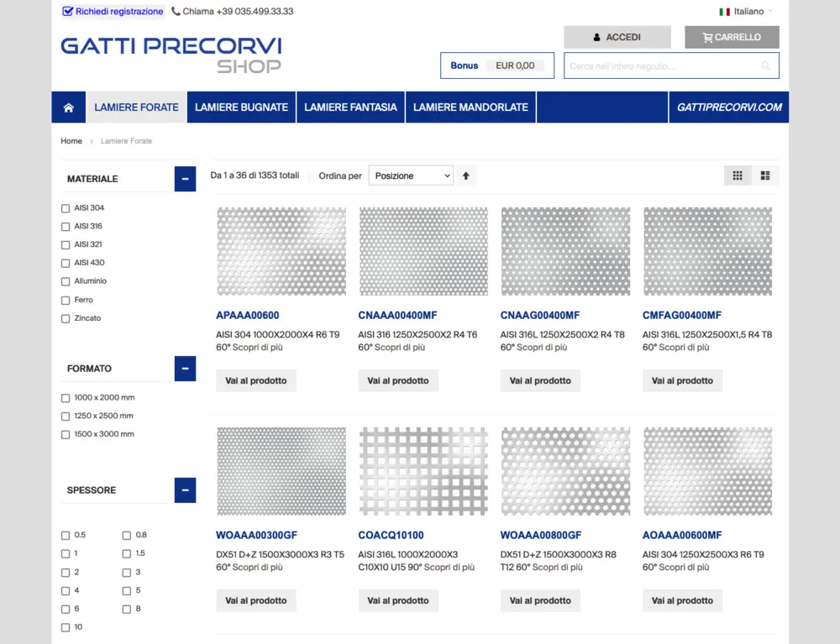Viewport: 840px width, 644px height.
Task: Select the Ferro checkbox
Action: tap(66, 301)
